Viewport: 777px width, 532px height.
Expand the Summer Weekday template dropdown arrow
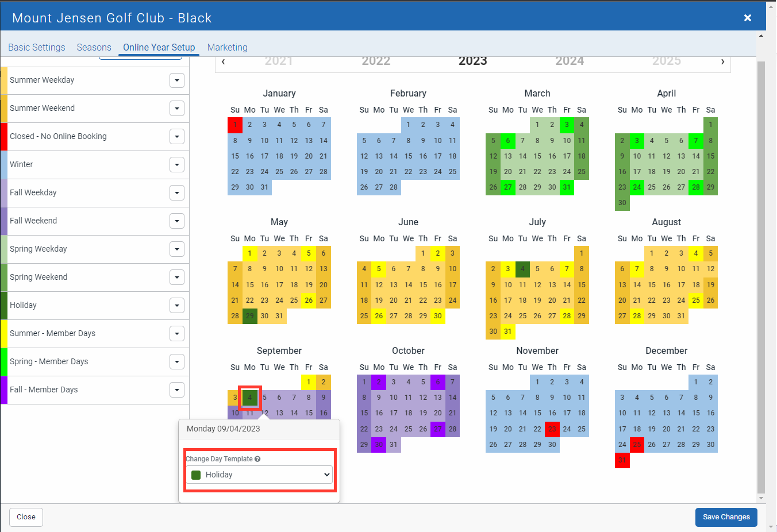tap(177, 80)
